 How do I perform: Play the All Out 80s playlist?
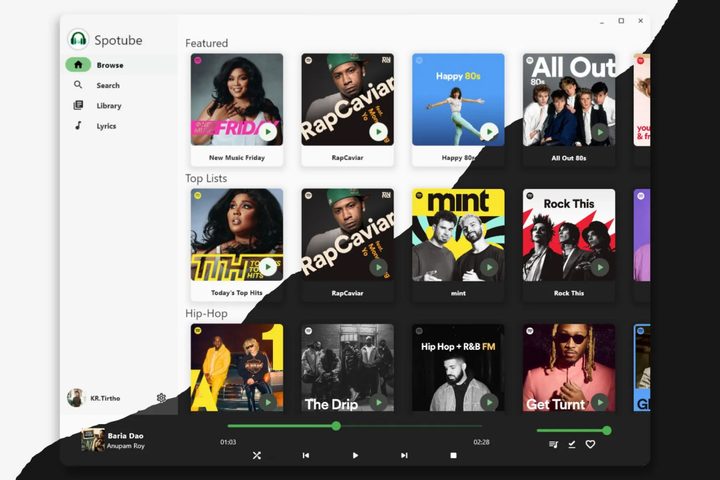coord(600,132)
